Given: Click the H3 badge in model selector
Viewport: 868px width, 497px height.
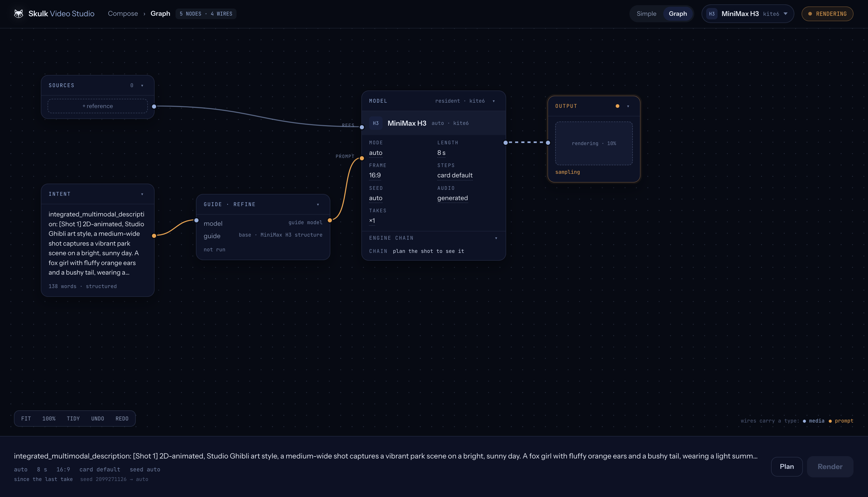Looking at the screenshot, I should (712, 14).
